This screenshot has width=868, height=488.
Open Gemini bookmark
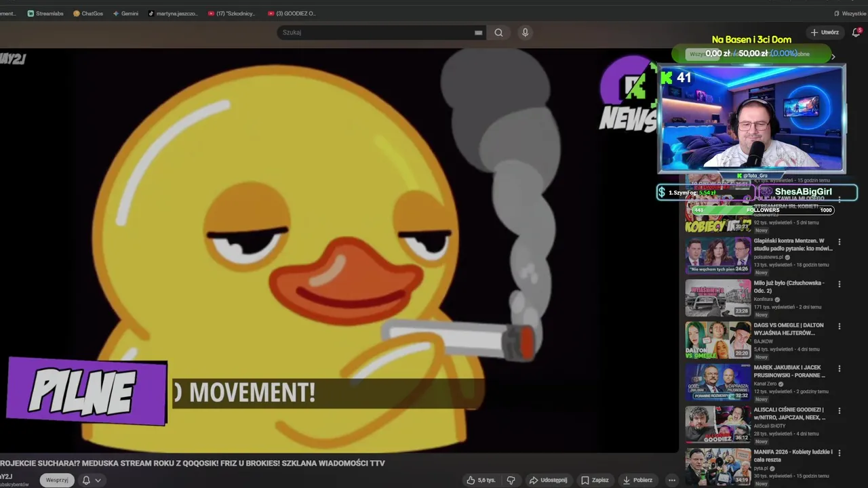tap(125, 14)
